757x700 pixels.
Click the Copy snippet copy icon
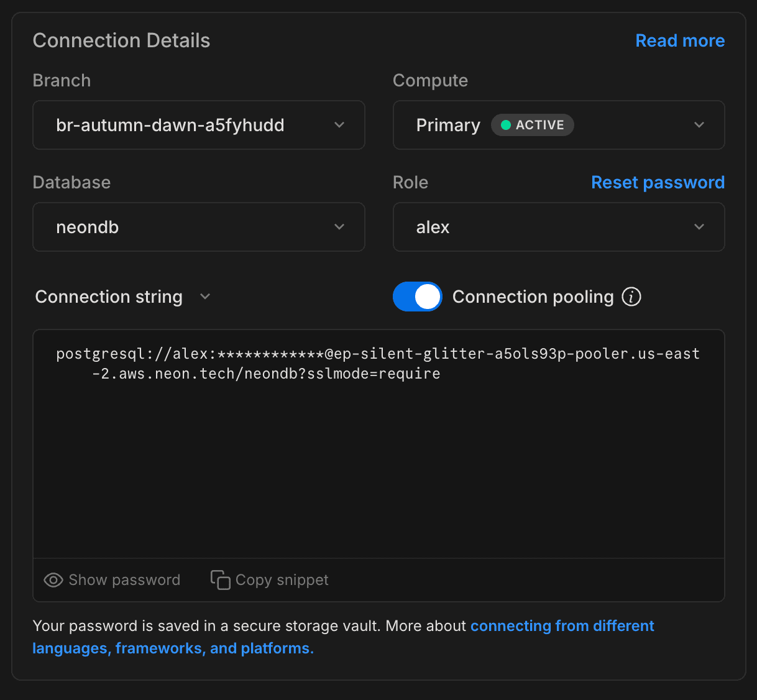[220, 579]
